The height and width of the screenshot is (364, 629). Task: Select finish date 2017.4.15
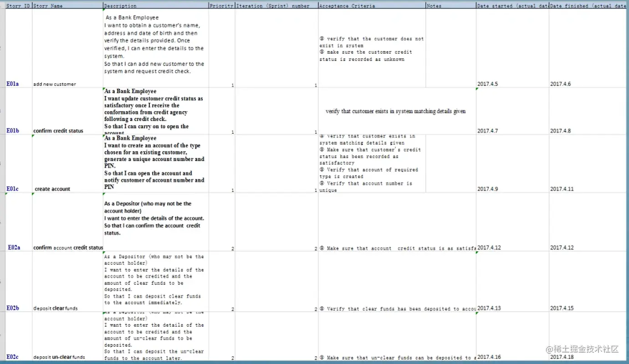(562, 308)
